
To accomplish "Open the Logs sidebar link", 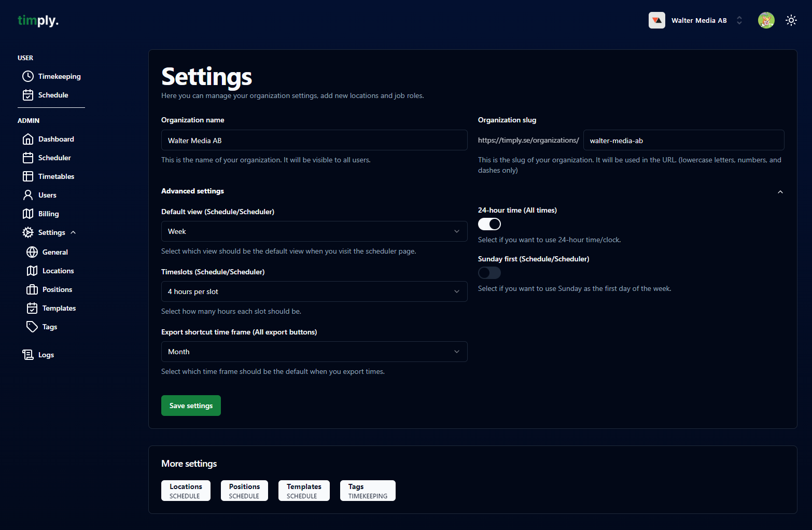I will [x=46, y=355].
